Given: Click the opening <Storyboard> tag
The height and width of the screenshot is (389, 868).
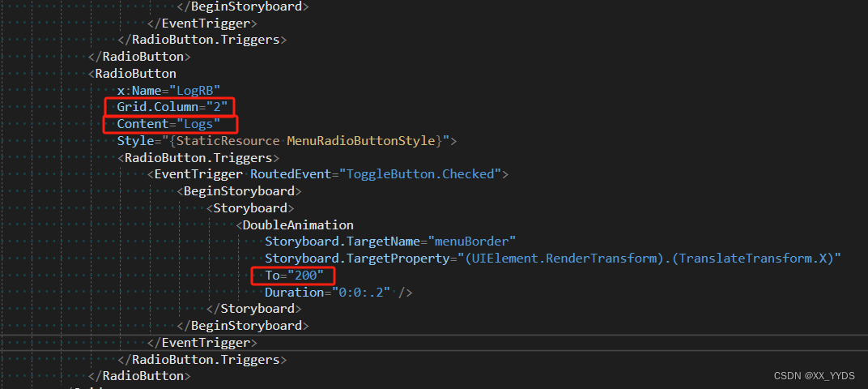Looking at the screenshot, I should (x=249, y=208).
